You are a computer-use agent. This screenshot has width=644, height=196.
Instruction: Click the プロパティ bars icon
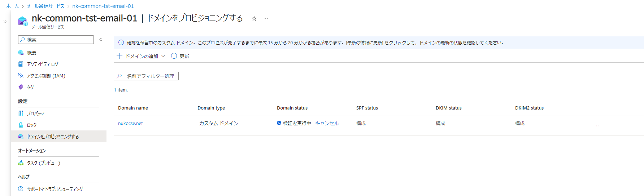[x=21, y=113]
